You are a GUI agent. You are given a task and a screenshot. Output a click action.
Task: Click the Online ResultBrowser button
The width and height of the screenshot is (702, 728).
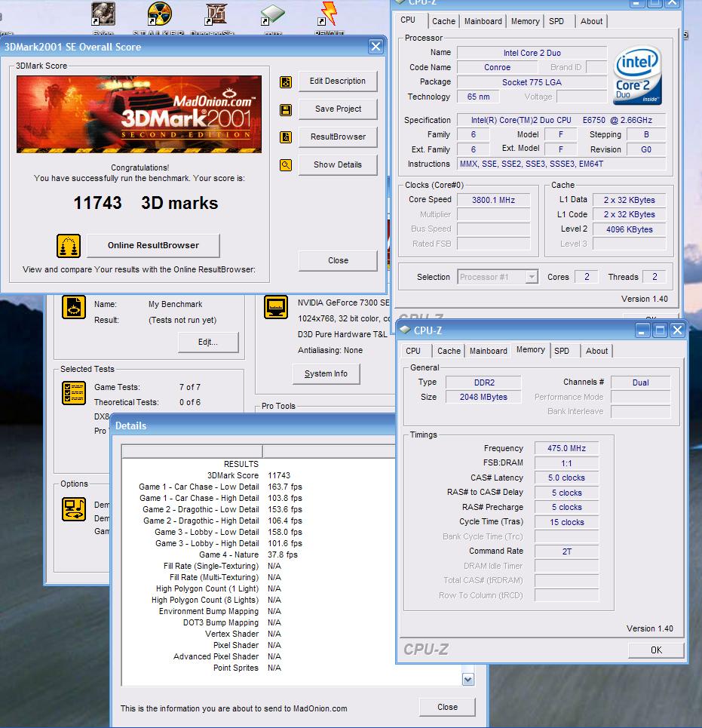click(153, 246)
